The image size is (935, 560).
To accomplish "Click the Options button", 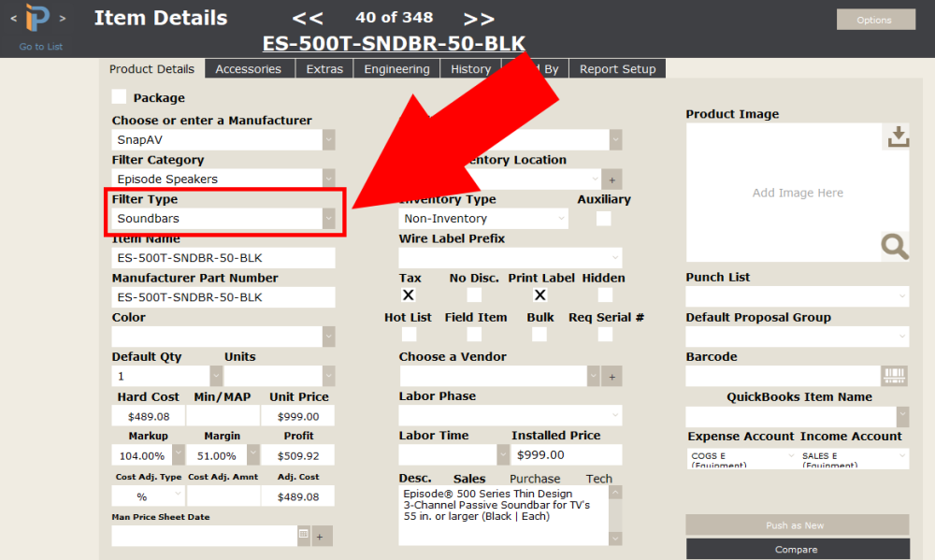I will (875, 19).
